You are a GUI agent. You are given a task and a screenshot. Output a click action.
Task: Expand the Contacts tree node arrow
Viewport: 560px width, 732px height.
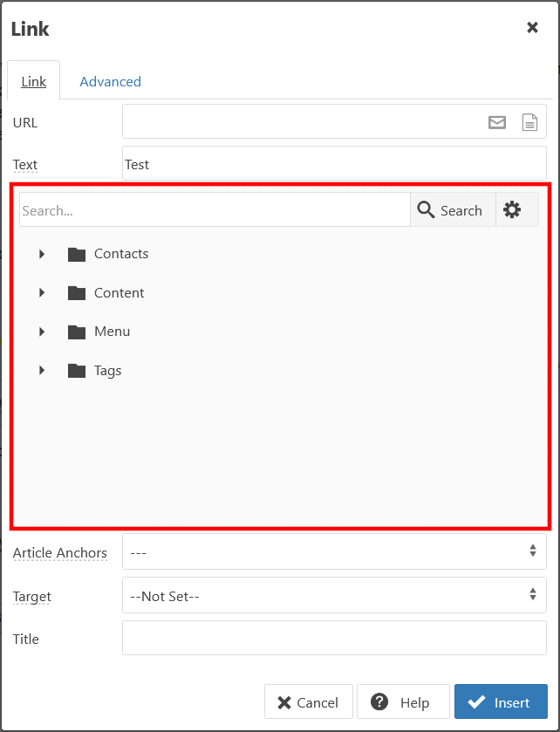point(42,254)
